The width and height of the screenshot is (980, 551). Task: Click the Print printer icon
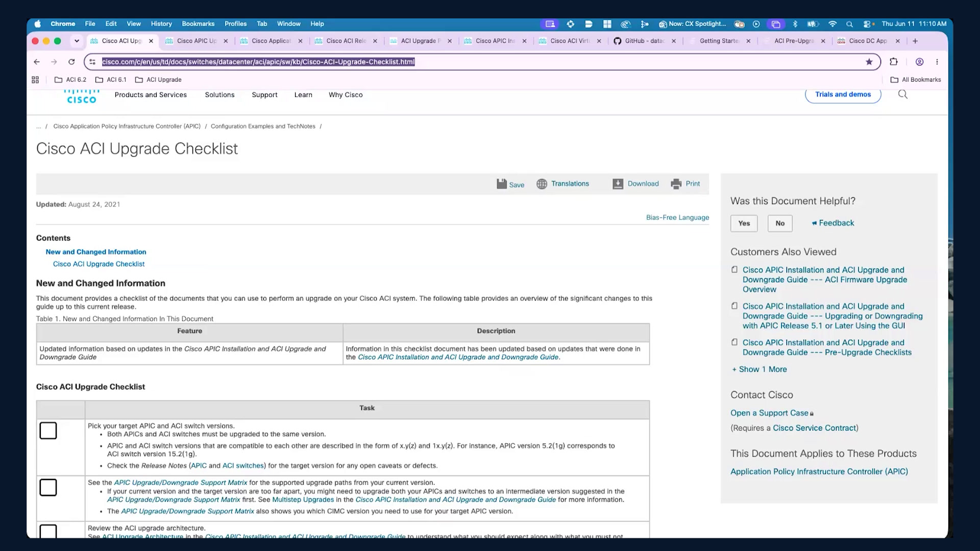coord(676,184)
